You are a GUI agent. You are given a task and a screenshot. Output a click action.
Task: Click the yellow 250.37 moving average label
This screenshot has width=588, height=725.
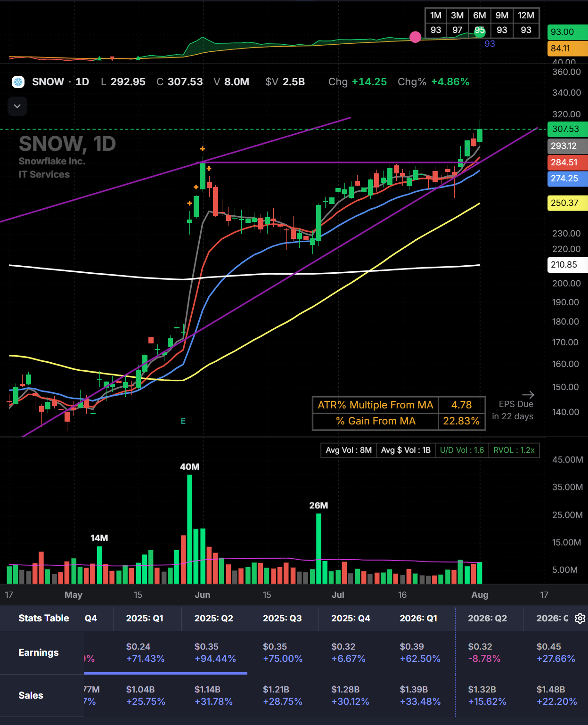coord(567,203)
